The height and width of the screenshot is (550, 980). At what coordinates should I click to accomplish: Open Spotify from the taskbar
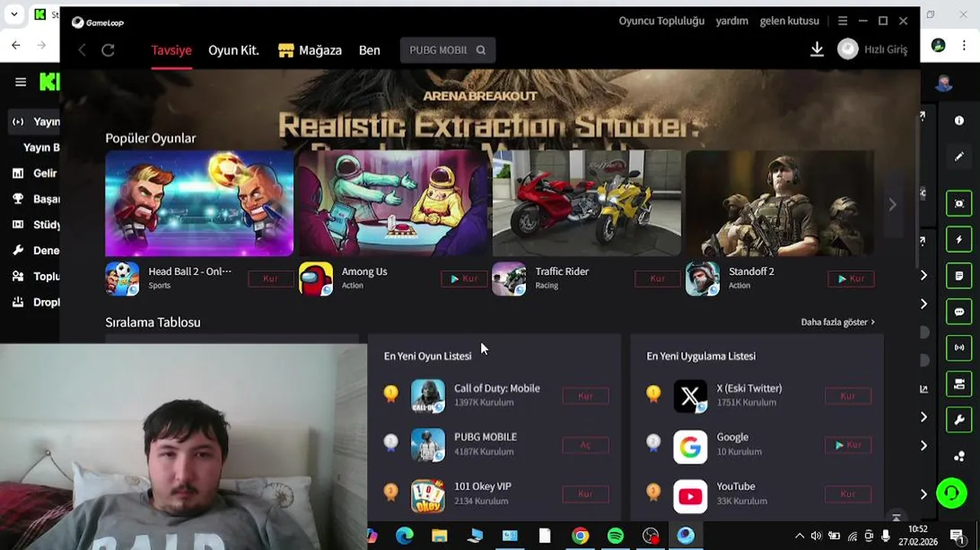(615, 536)
